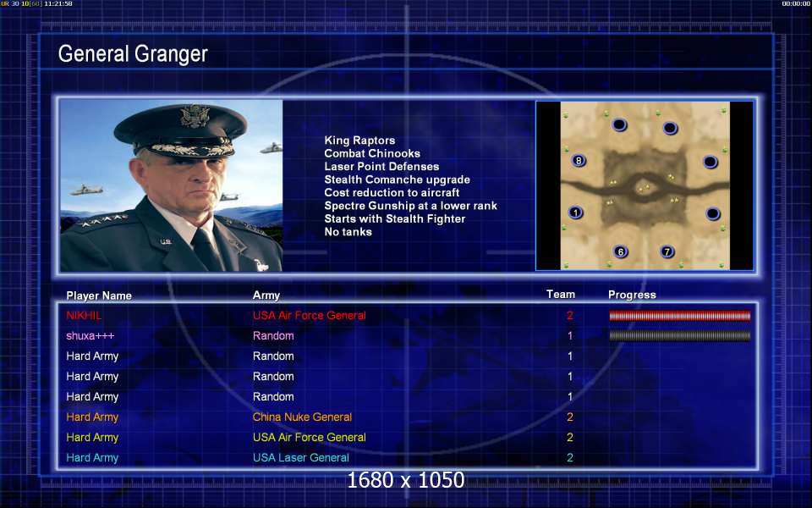Click "Spectre Gunship at a lower rank"
812x508 pixels.
[x=411, y=206]
